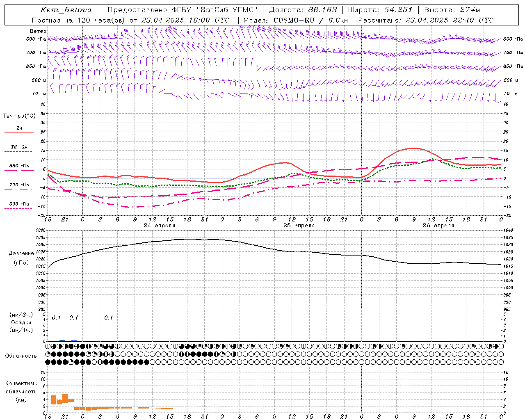The width and height of the screenshot is (525, 420).
Task: Click the longitude value 86.163
Action: [x=323, y=10]
